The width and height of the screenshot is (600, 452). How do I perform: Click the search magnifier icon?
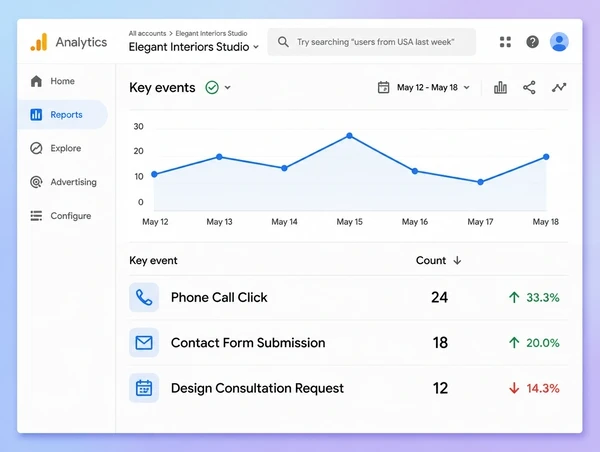(x=283, y=42)
